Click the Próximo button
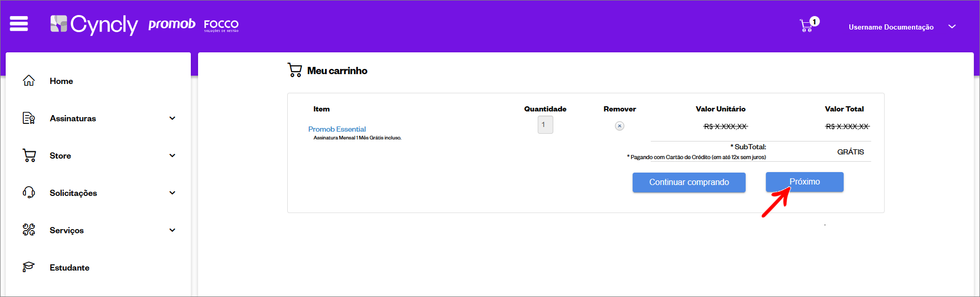The height and width of the screenshot is (297, 980). 805,182
